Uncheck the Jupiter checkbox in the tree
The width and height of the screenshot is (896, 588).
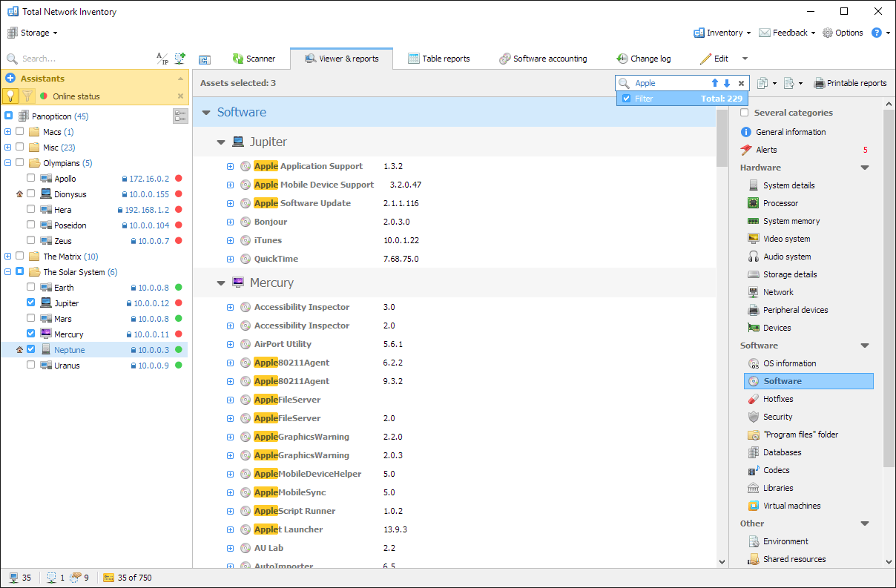tap(30, 303)
